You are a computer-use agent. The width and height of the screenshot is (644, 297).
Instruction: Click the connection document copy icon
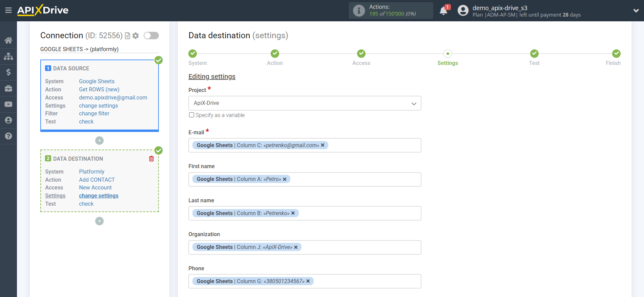coord(128,36)
